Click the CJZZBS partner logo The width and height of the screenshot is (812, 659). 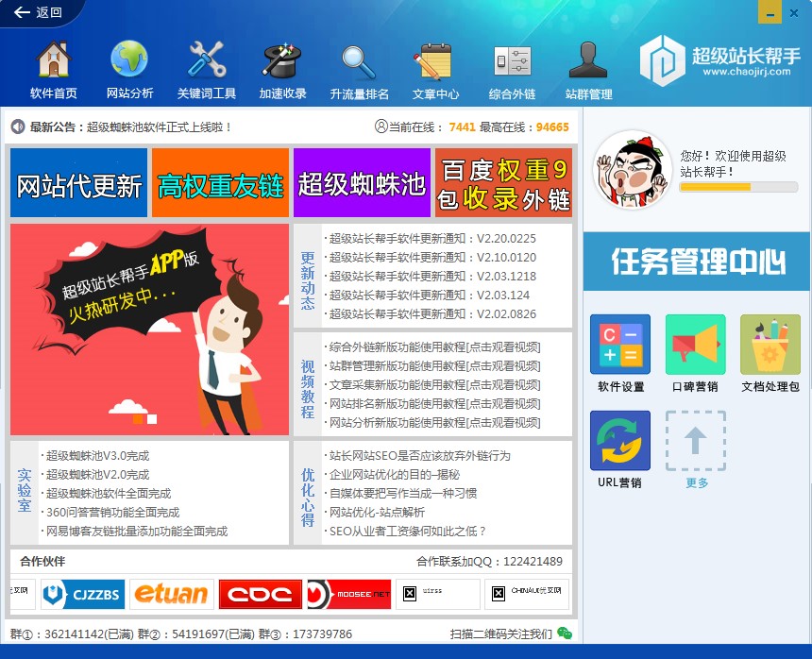click(83, 594)
